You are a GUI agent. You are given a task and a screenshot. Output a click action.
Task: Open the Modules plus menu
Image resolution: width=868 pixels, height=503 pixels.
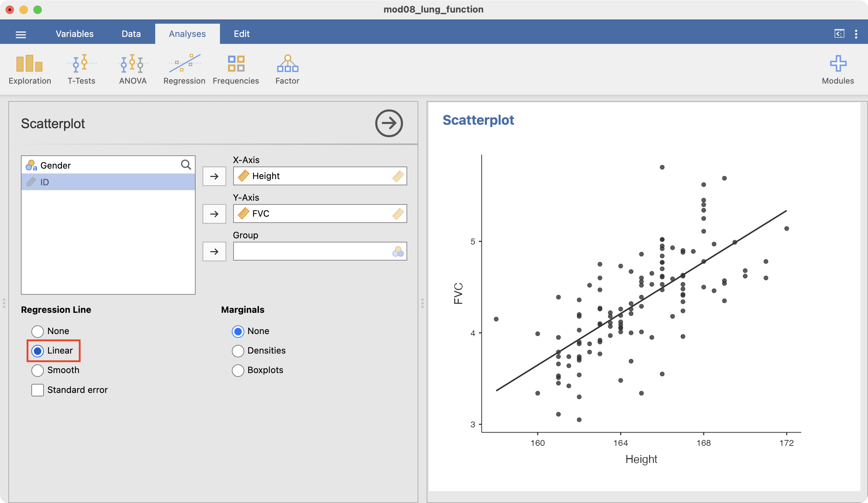pos(837,70)
